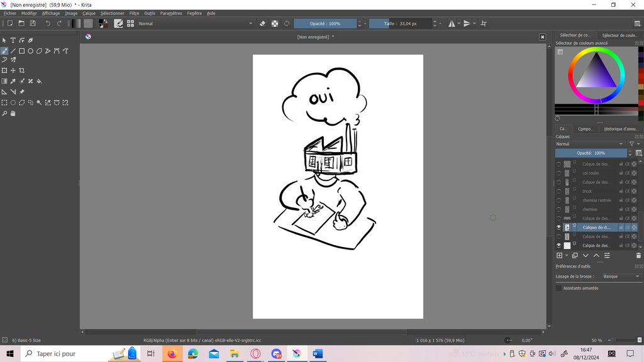
Task: Select the Crop tool
Action: click(22, 70)
